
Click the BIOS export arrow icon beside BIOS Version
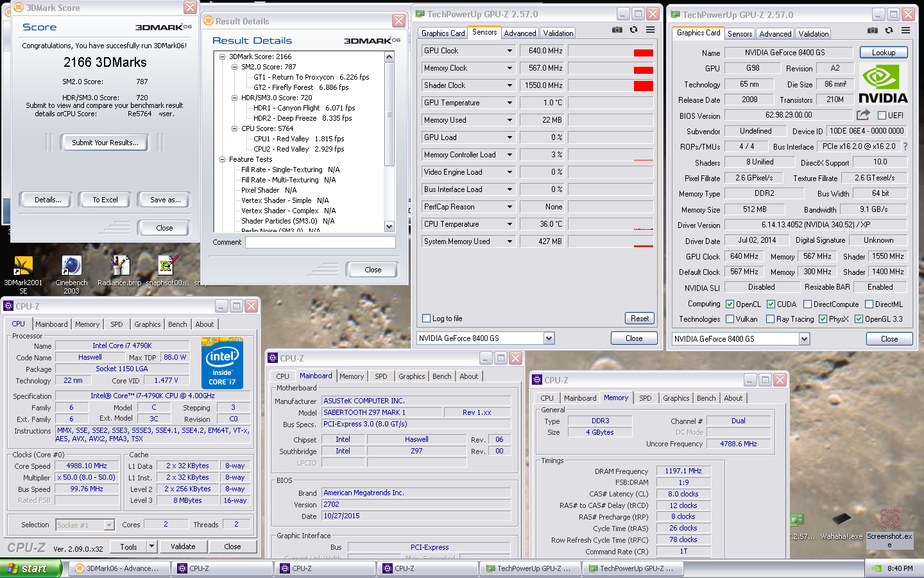click(x=864, y=115)
